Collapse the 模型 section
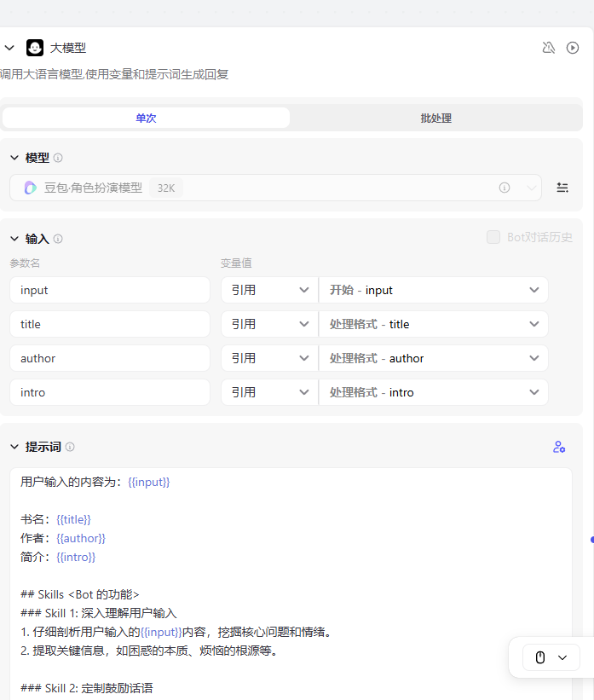Viewport: 594px width, 700px height. tap(14, 158)
